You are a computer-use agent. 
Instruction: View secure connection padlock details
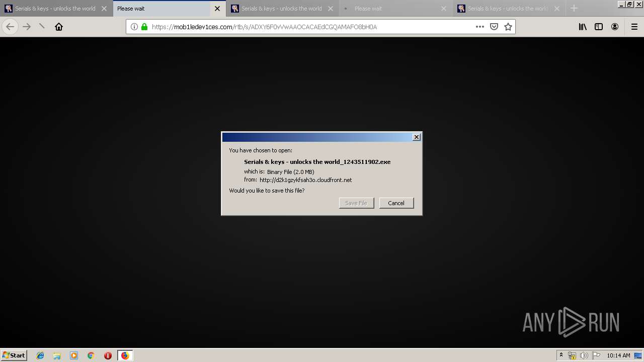[x=144, y=27]
